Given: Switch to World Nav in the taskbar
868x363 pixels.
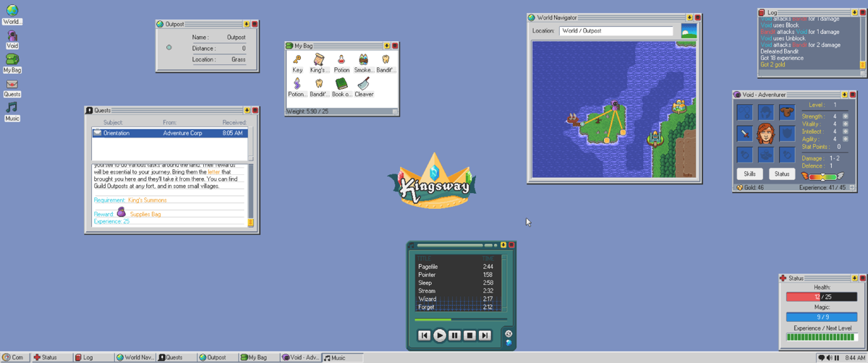Looking at the screenshot, I should pyautogui.click(x=135, y=357).
